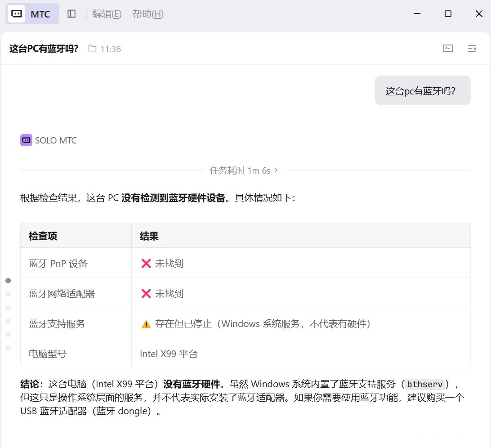Click the bold 没有检测到蓝牙硬件设备 text
This screenshot has height=448, width=491.
coord(174,197)
